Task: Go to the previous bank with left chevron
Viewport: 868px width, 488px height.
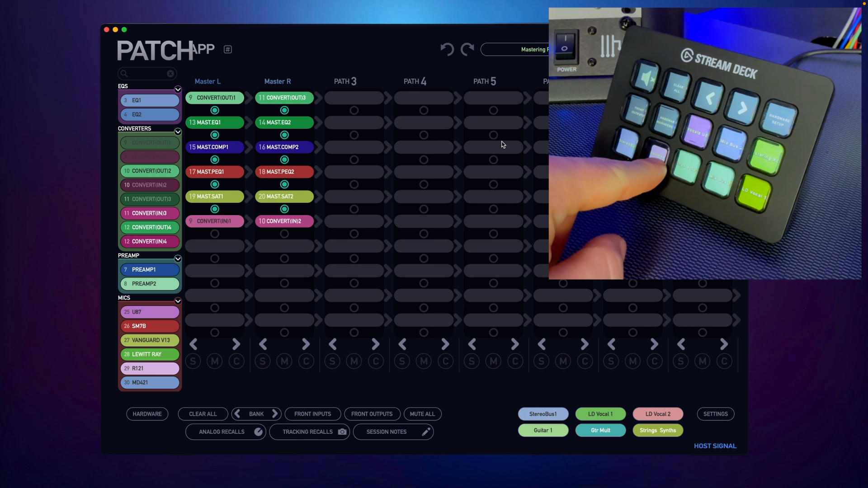Action: pyautogui.click(x=238, y=414)
